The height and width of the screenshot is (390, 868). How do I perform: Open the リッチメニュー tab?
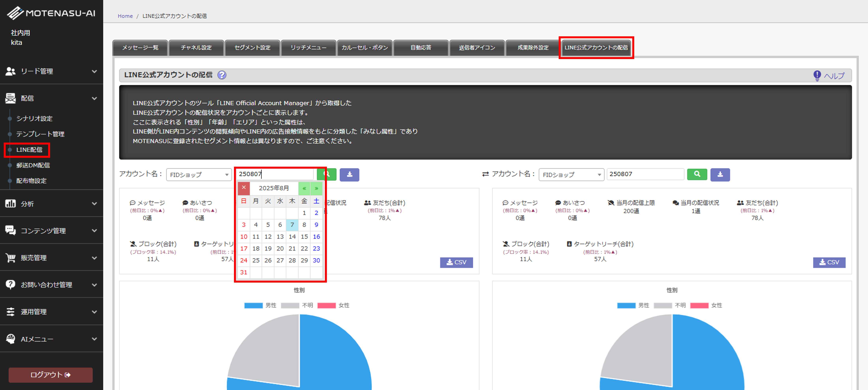tap(308, 48)
